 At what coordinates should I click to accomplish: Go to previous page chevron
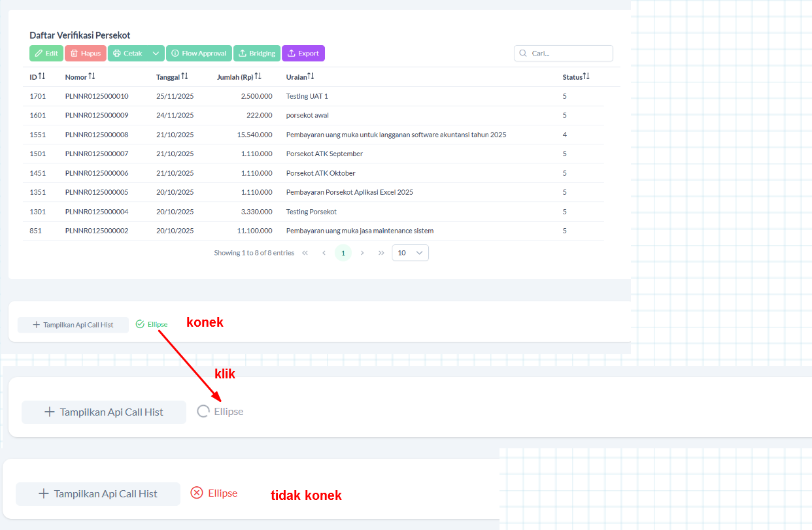tap(324, 253)
